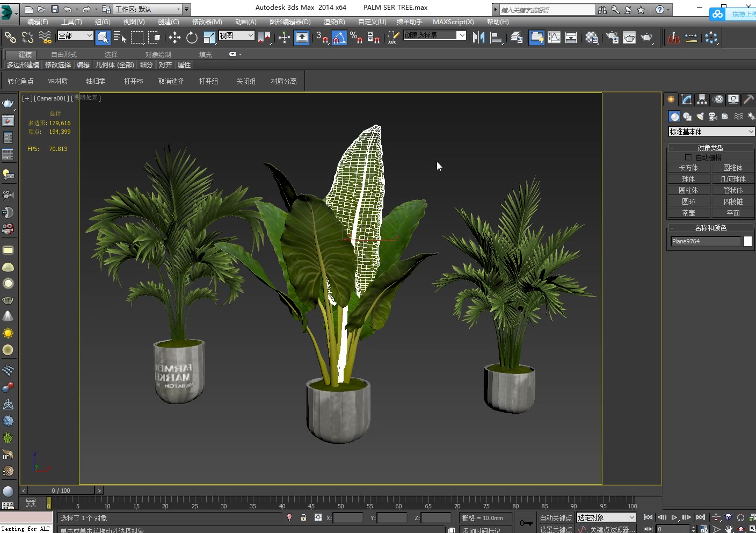Open the Rendered Frame Window icon
756x533 pixels.
(629, 37)
